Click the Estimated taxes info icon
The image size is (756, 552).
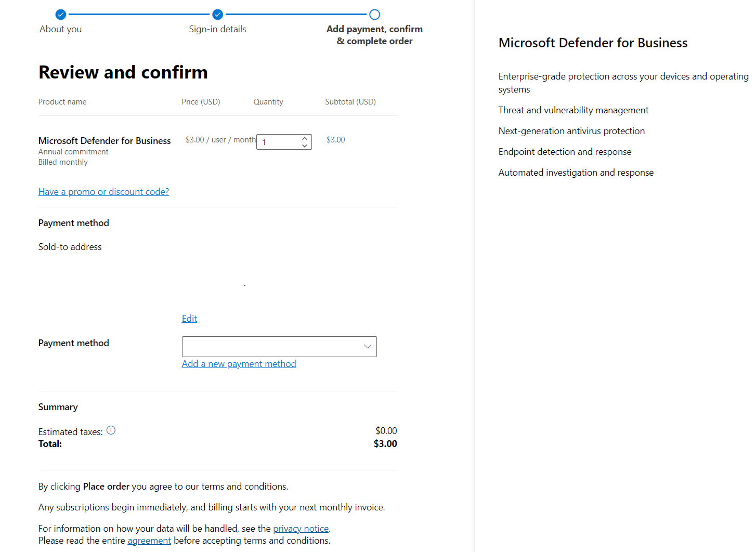point(111,430)
